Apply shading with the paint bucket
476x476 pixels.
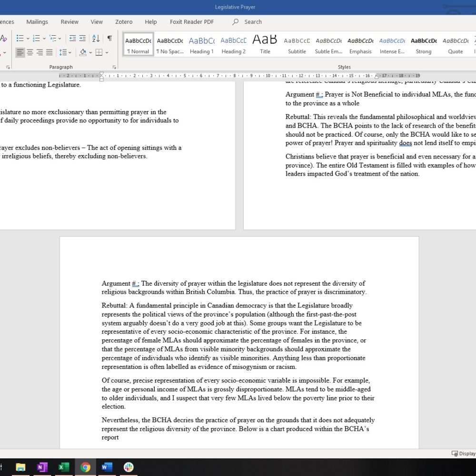pyautogui.click(x=83, y=52)
